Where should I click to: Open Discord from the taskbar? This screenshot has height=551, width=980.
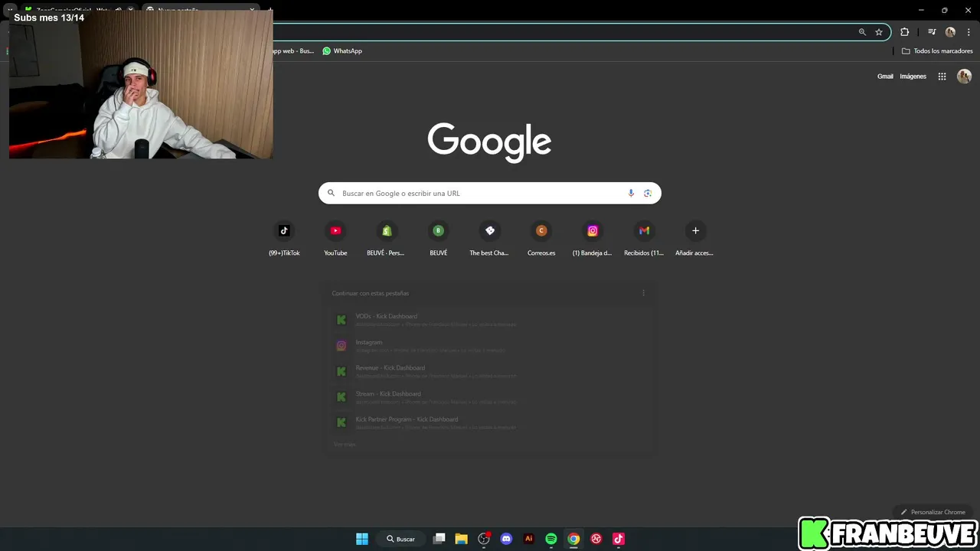click(506, 539)
